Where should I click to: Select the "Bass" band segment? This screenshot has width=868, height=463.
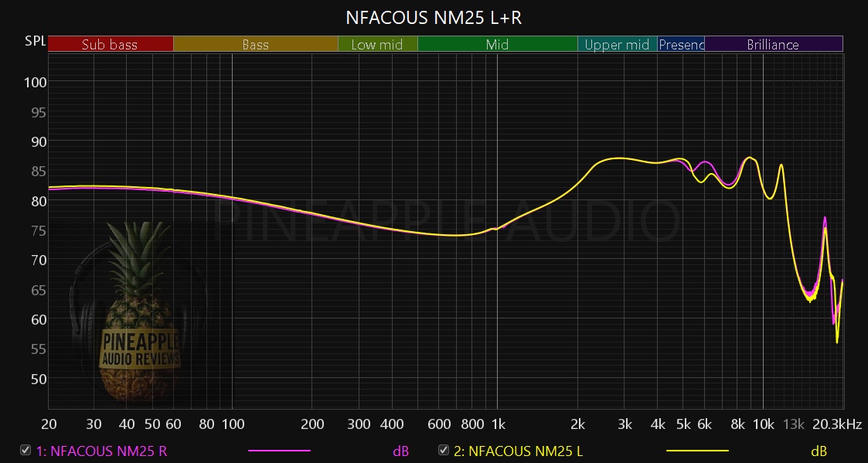[255, 45]
